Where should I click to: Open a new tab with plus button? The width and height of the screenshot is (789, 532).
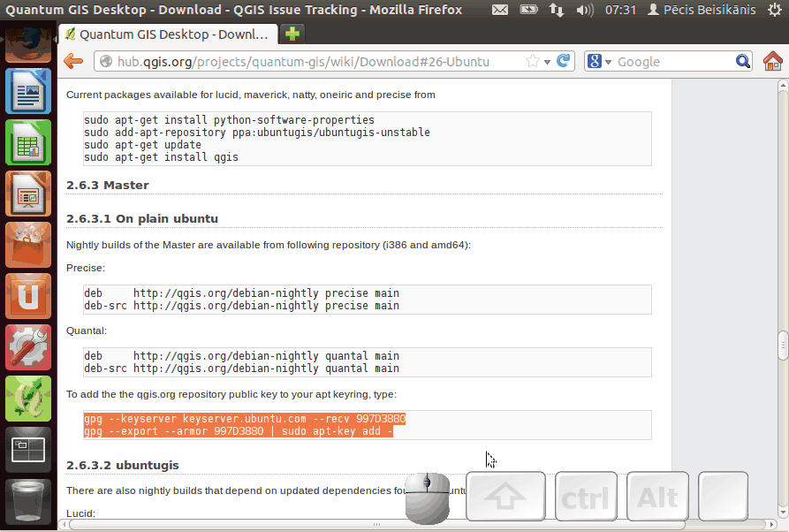click(x=292, y=34)
